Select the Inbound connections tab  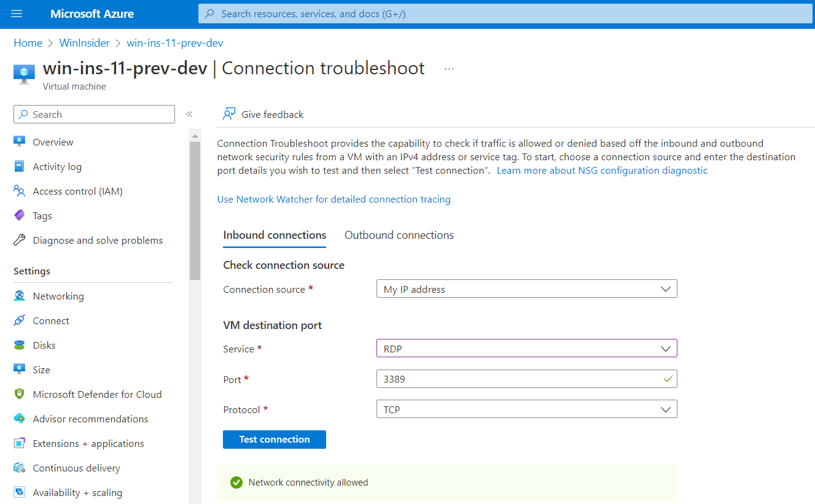point(275,235)
